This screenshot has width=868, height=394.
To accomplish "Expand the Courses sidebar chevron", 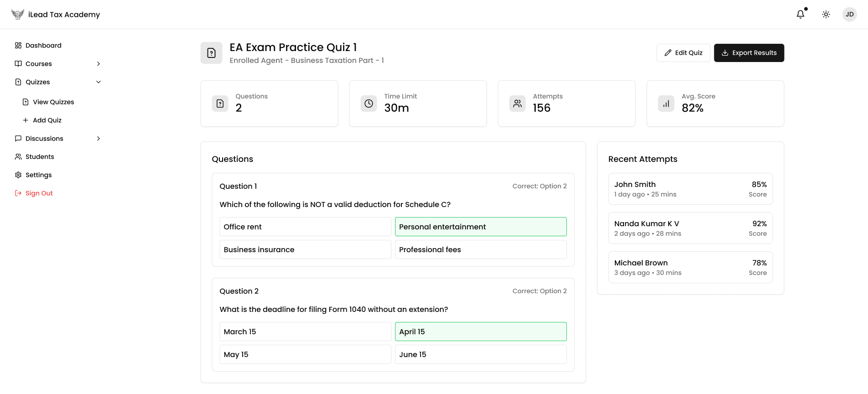I will [99, 64].
